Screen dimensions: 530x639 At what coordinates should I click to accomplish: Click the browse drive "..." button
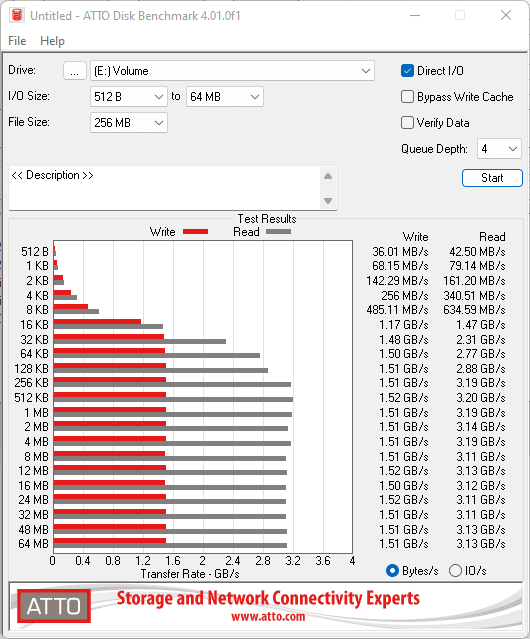(75, 71)
